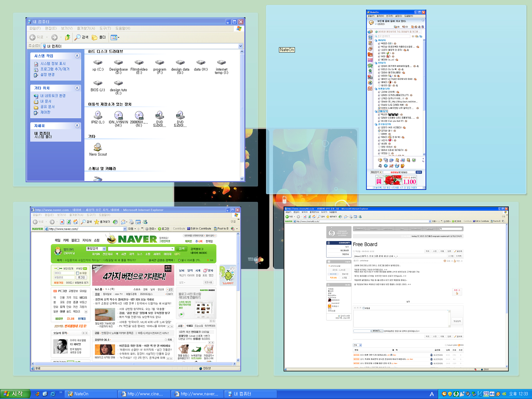Viewport: 532px width, 399px height.
Task: Open 파일(F) menu in NateOn window
Action: (x=371, y=16)
